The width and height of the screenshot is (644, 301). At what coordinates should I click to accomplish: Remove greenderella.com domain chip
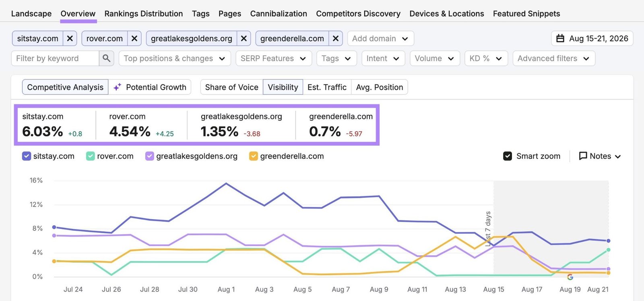(x=335, y=38)
